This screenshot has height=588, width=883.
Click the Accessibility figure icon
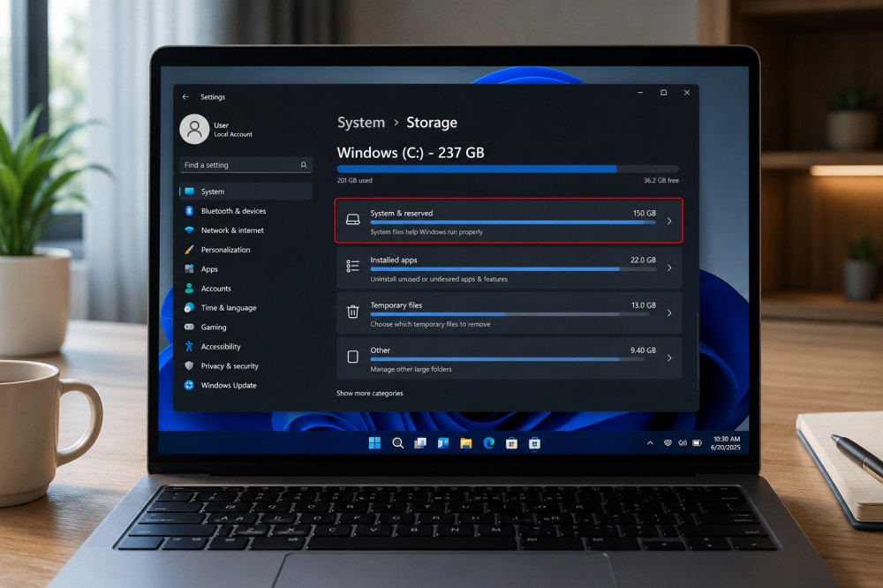coord(189,346)
